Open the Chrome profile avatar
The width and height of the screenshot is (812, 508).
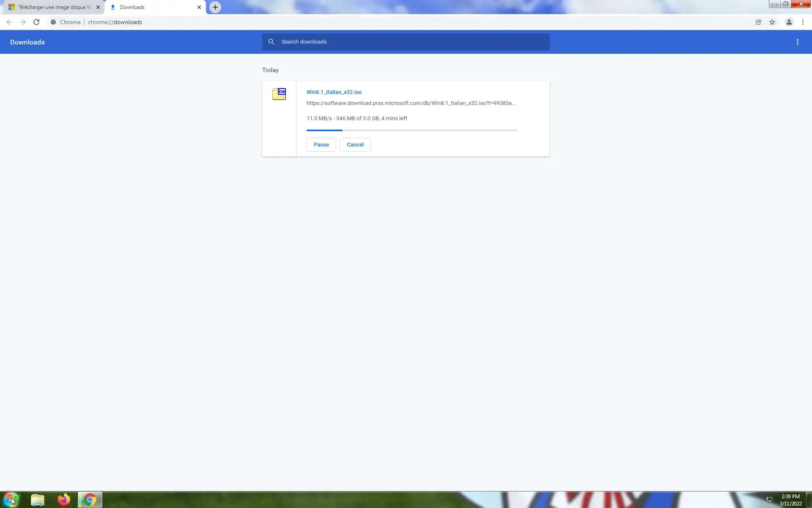tap(789, 22)
